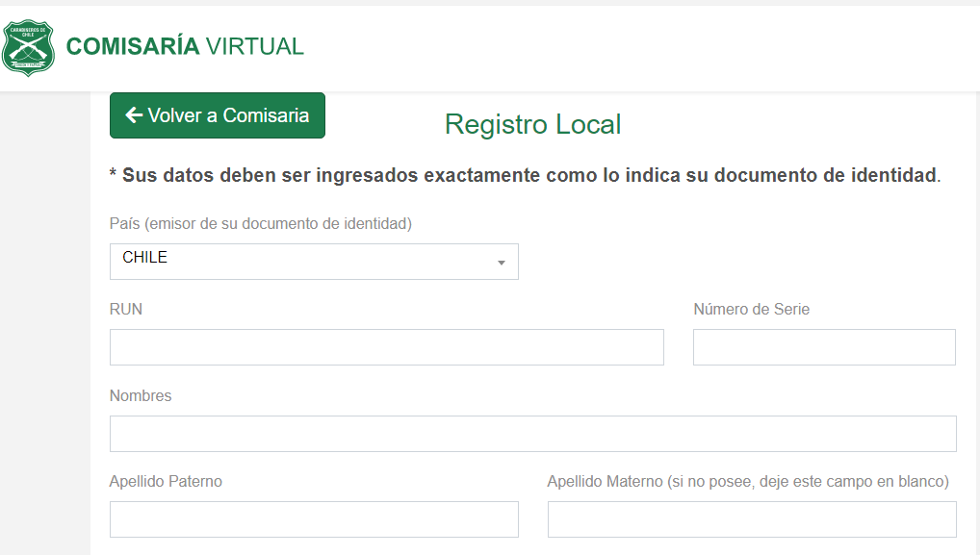Click the Apellido Materno text field
Image resolution: width=980 pixels, height=555 pixels.
coord(751,519)
